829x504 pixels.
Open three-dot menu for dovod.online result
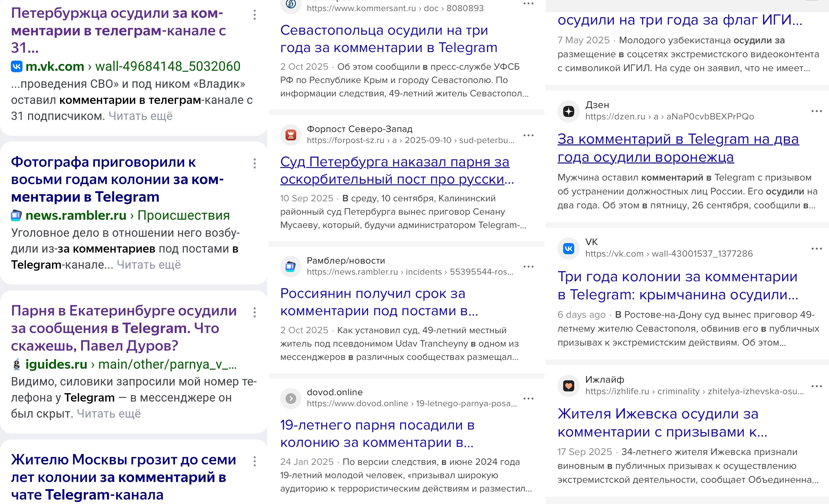pos(528,398)
